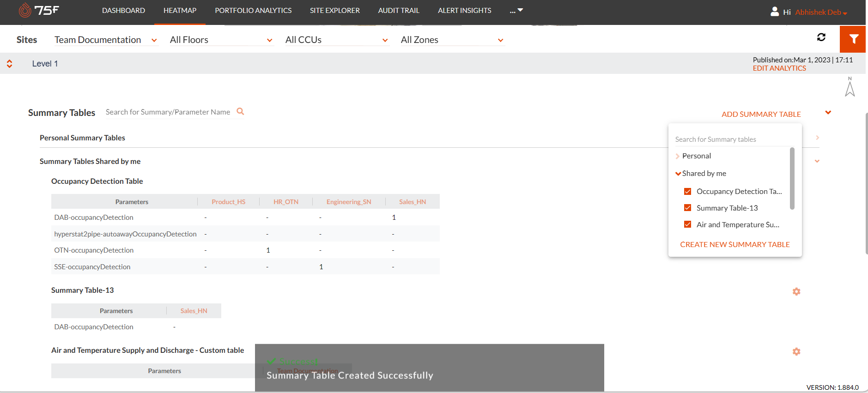Screen dimensions: 868x393
Task: Open the Alert Insights tab
Action: tap(465, 10)
